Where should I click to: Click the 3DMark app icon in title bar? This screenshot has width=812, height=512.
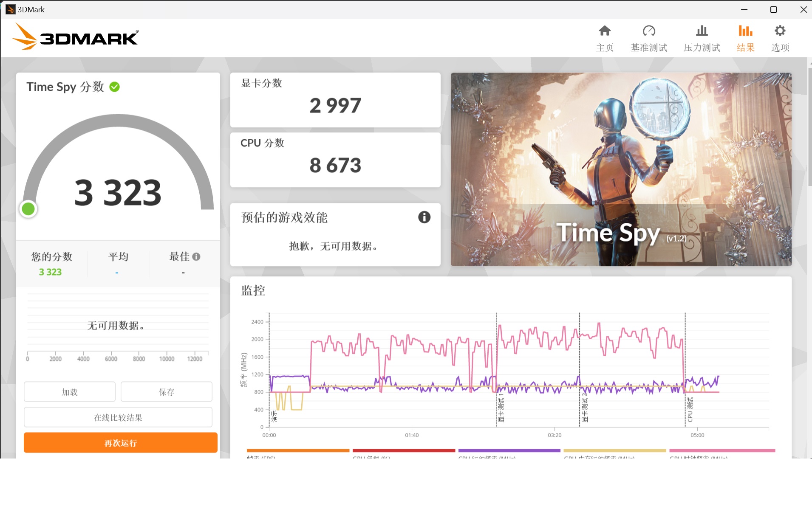coord(10,9)
